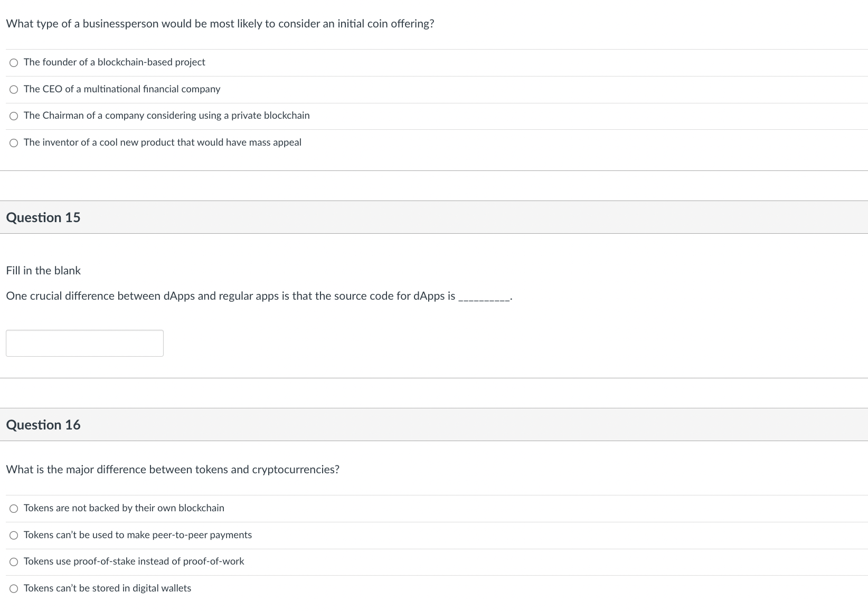Click the radio circle beside the founder option
This screenshot has width=868, height=611.
tap(13, 62)
